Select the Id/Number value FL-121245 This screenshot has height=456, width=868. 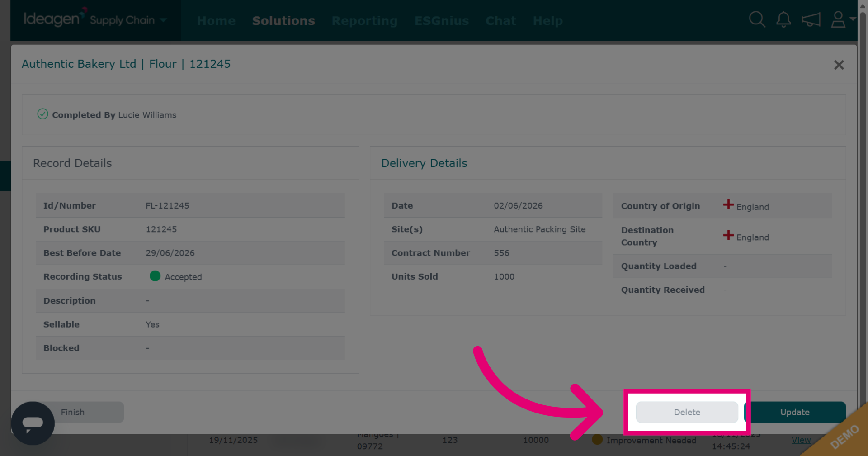point(167,205)
